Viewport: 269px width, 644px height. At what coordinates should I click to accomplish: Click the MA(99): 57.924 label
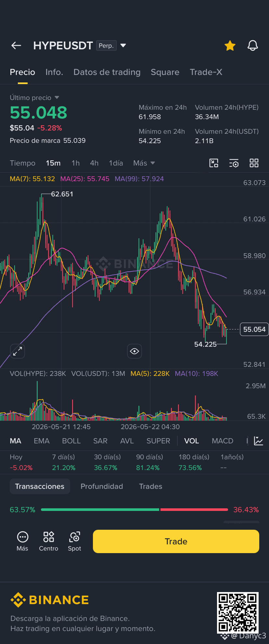tap(139, 179)
